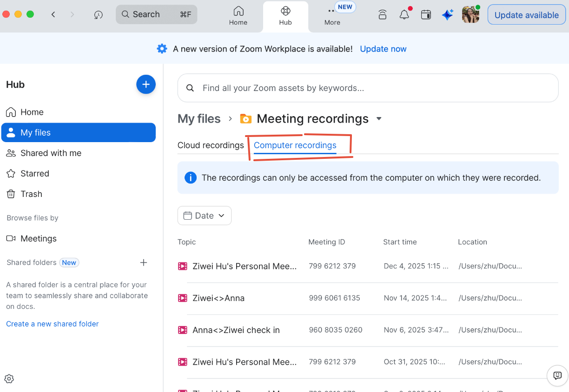Click the recording icon for Anna<>Ziwei check in

coord(183,330)
